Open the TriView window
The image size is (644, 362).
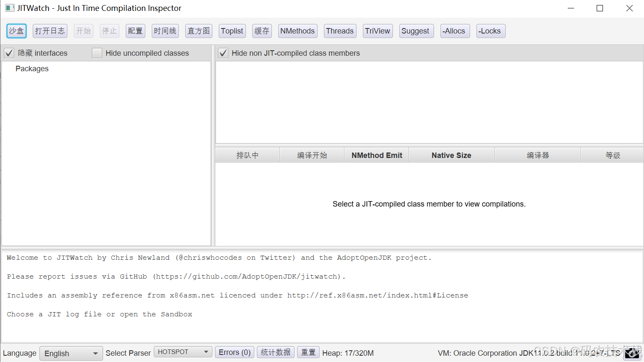point(378,31)
